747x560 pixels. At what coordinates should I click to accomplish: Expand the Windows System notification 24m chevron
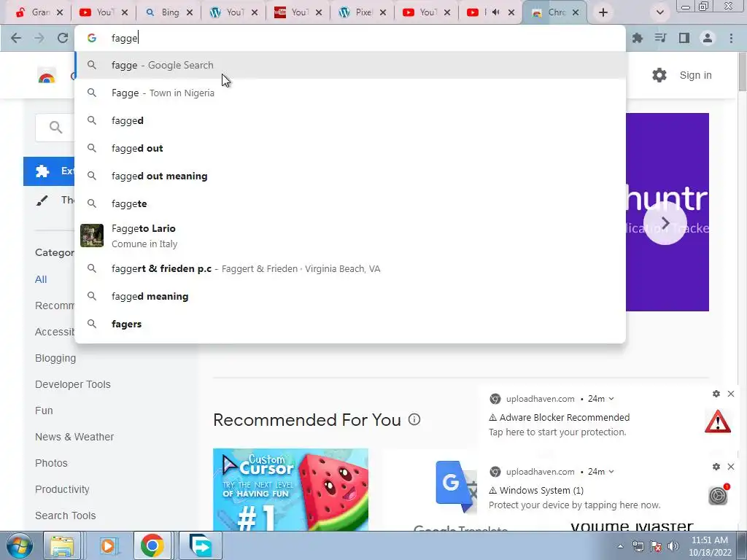click(x=611, y=472)
